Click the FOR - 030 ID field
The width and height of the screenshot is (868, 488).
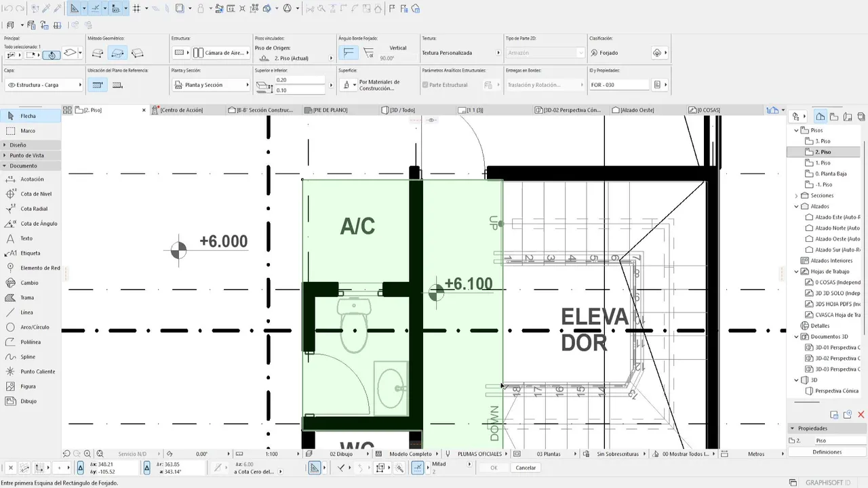pyautogui.click(x=619, y=85)
